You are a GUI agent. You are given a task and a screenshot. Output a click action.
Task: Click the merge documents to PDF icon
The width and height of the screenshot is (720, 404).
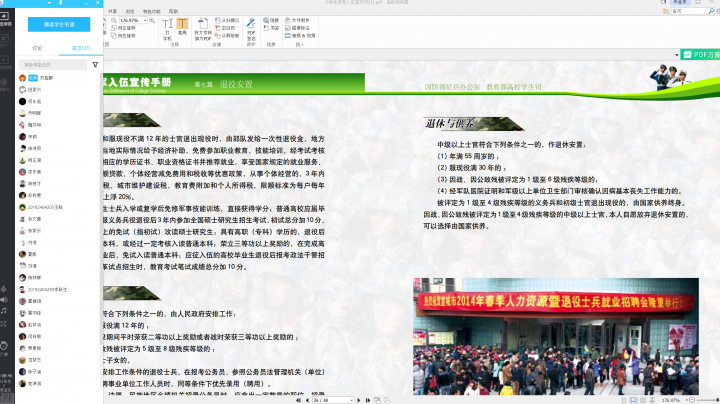pos(200,27)
